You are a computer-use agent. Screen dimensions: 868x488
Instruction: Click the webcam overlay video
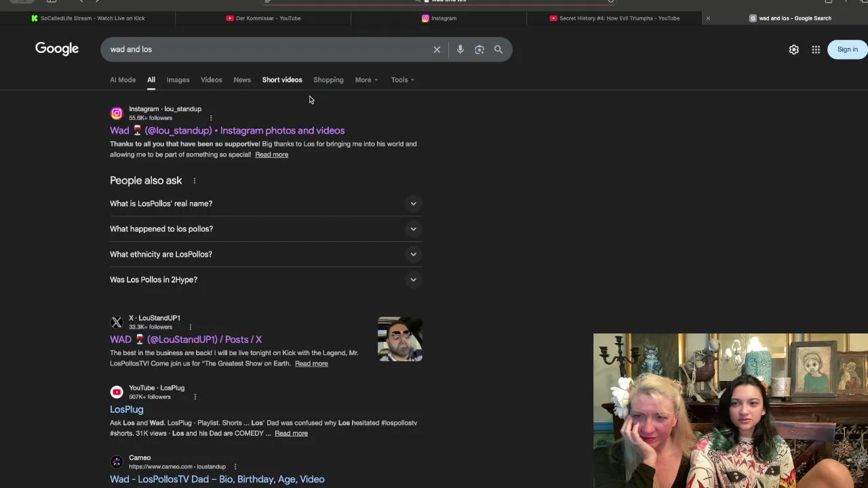[x=730, y=411]
